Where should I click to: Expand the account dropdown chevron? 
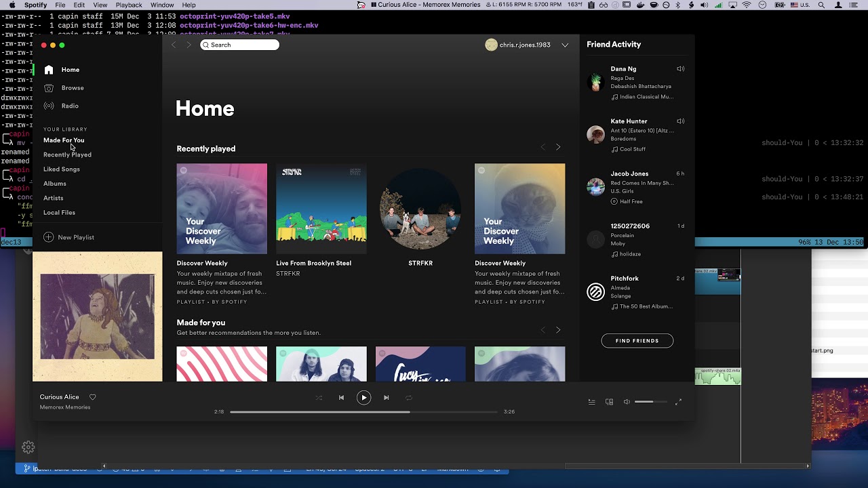565,45
